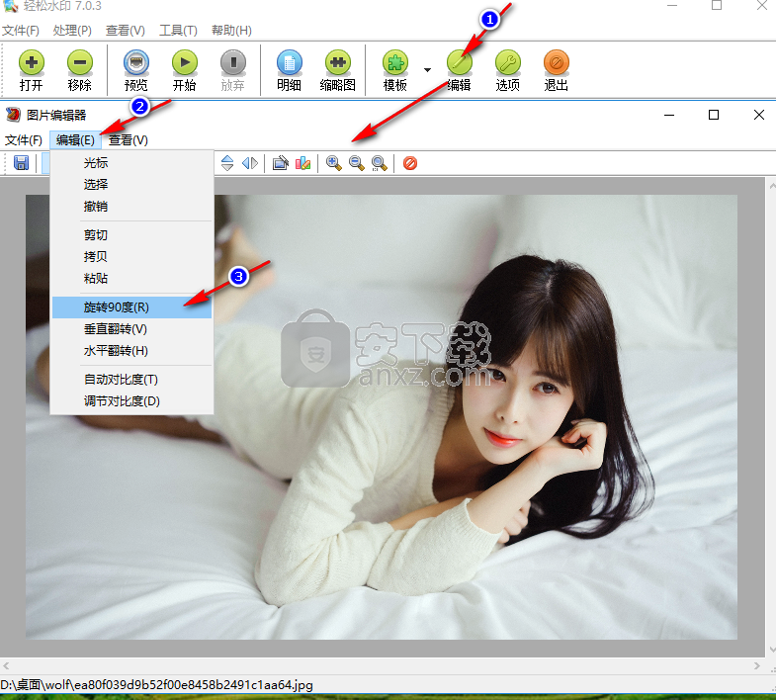Open 帮助(H) menu

[x=231, y=31]
